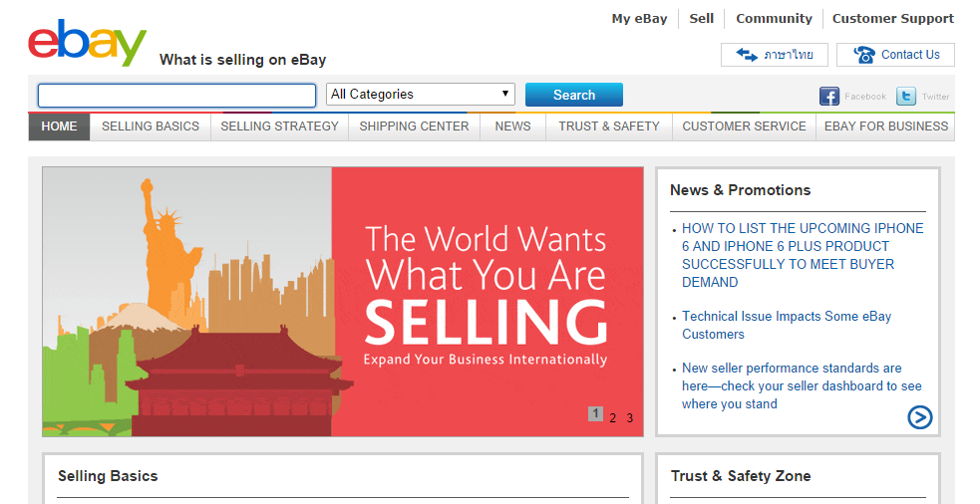Click the telephone icon beside Contact Us

[864, 55]
